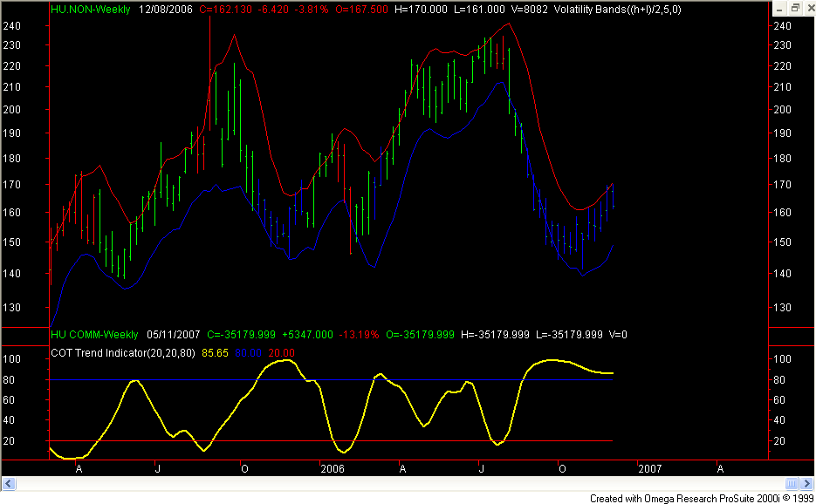Screen dimensions: 816x504
Task: Click the Volatility Bands((h+l)/2,5,0) label
Action: tap(618, 10)
